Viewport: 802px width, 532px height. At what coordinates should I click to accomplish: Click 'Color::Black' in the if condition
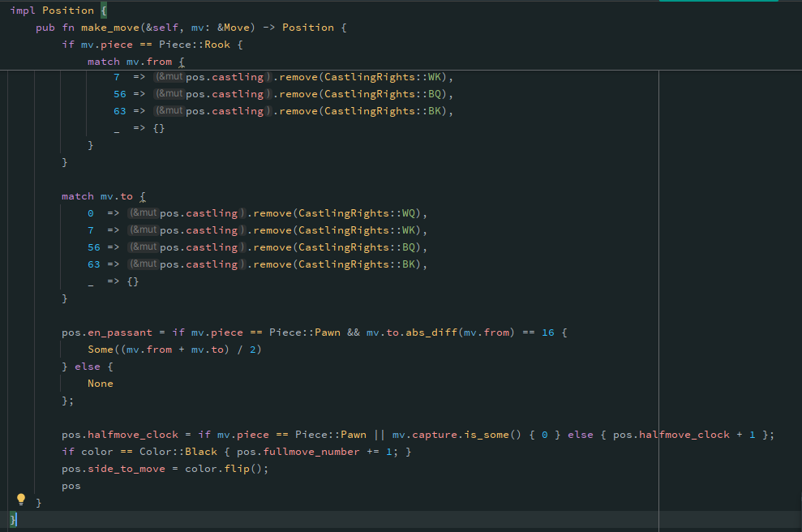click(178, 452)
